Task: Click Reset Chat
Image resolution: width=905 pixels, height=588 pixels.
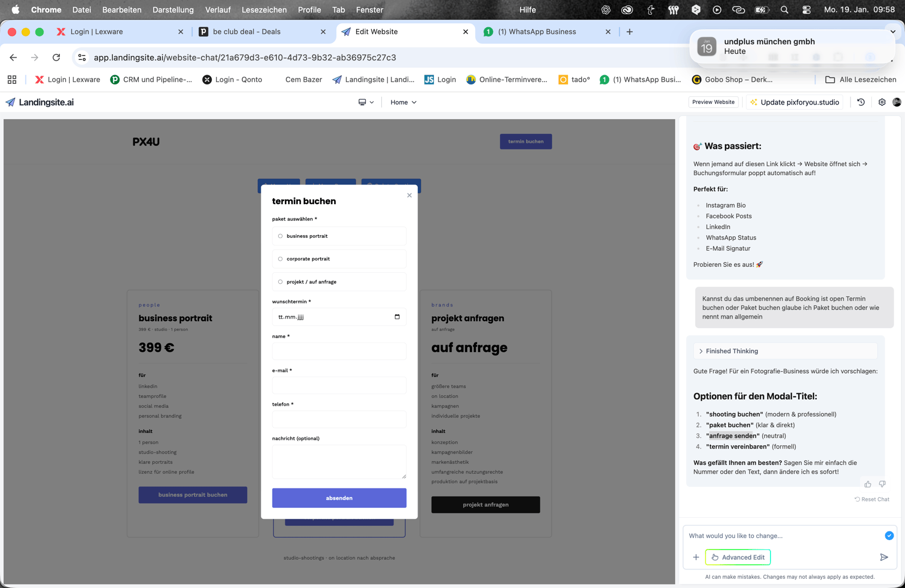Action: point(872,499)
